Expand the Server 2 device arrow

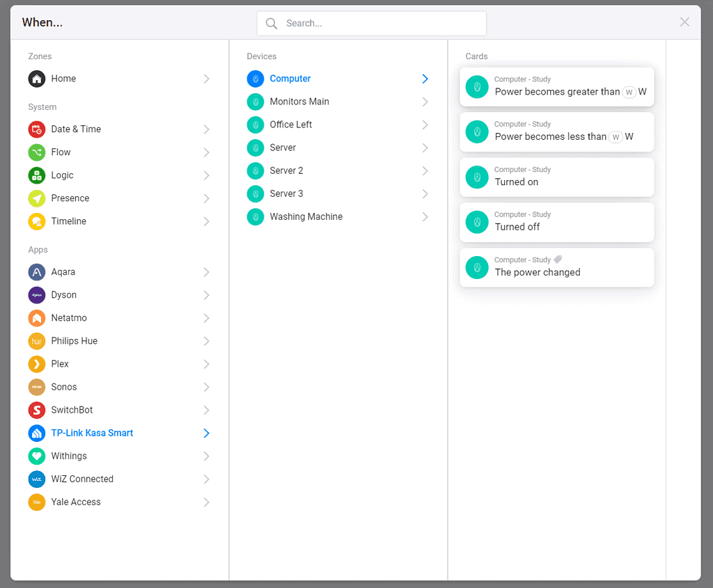point(425,170)
